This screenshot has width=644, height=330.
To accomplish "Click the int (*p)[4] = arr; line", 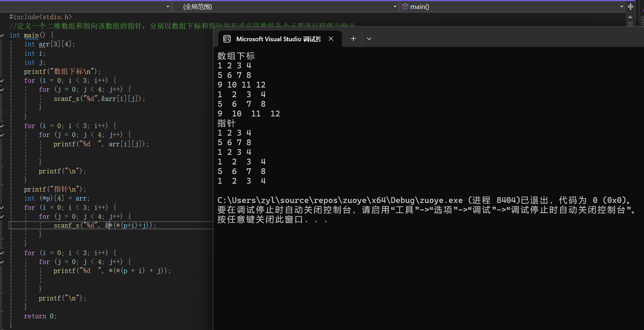I will [57, 198].
